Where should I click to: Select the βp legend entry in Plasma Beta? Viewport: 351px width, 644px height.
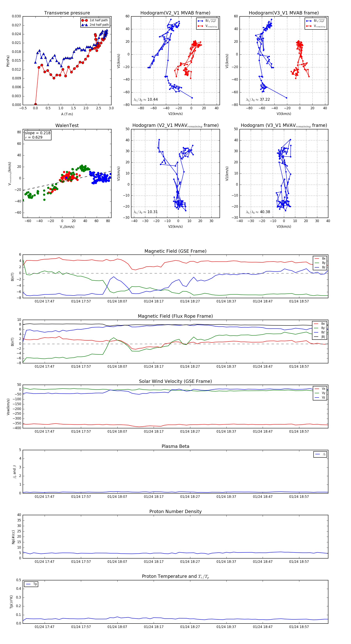point(320,454)
